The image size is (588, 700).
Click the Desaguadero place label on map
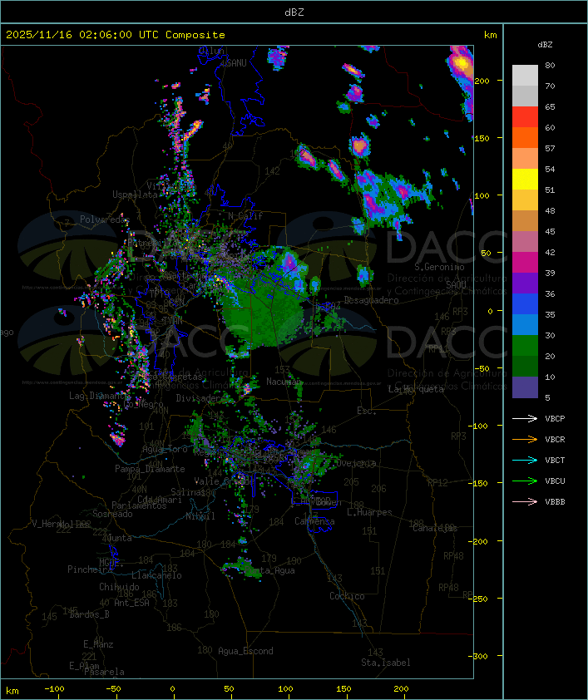[x=371, y=300]
